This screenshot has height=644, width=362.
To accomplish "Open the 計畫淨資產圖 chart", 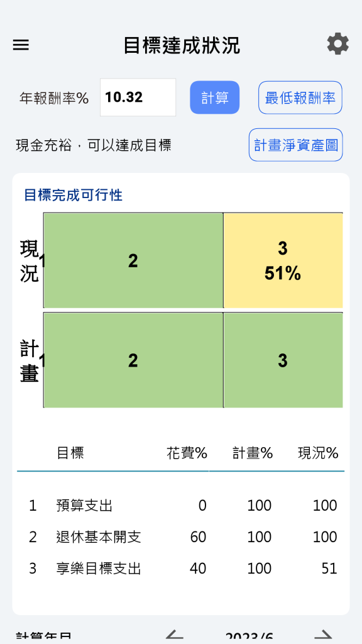I will click(x=295, y=145).
